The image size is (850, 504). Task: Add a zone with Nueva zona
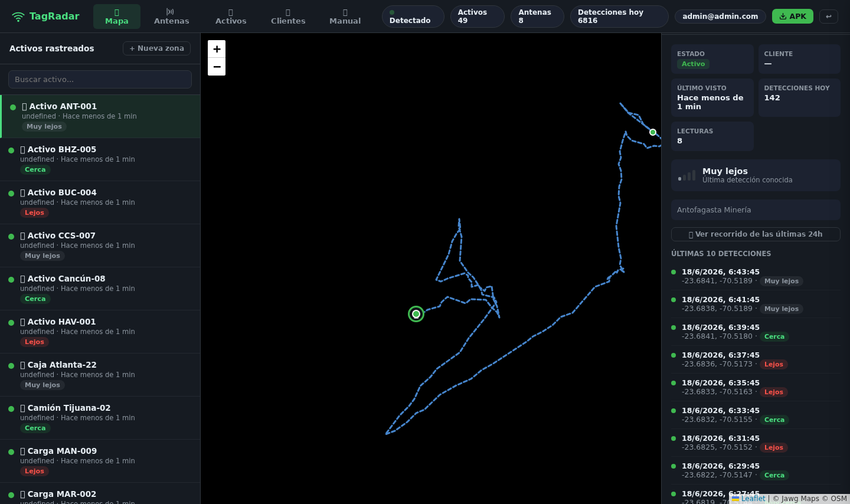pos(156,48)
